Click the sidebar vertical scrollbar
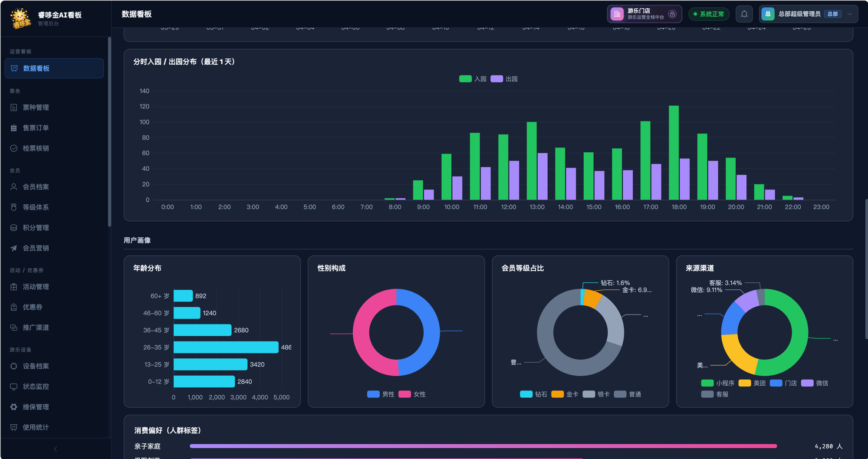The width and height of the screenshot is (868, 459). 109,132
